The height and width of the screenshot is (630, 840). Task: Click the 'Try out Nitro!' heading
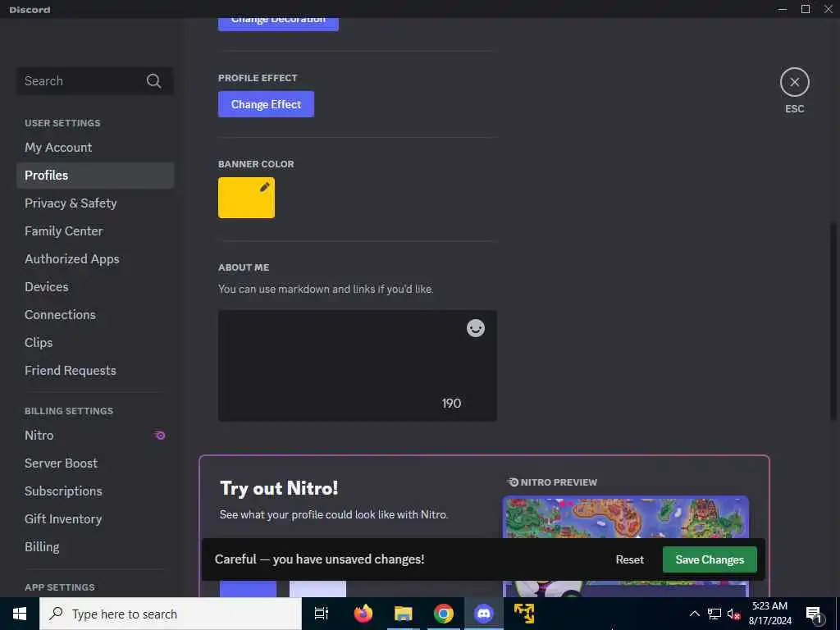[x=279, y=488]
